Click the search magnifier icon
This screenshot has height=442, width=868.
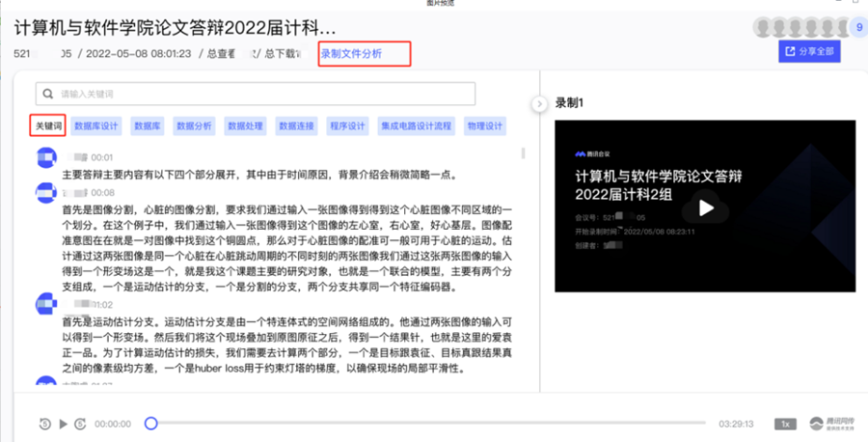pos(48,94)
